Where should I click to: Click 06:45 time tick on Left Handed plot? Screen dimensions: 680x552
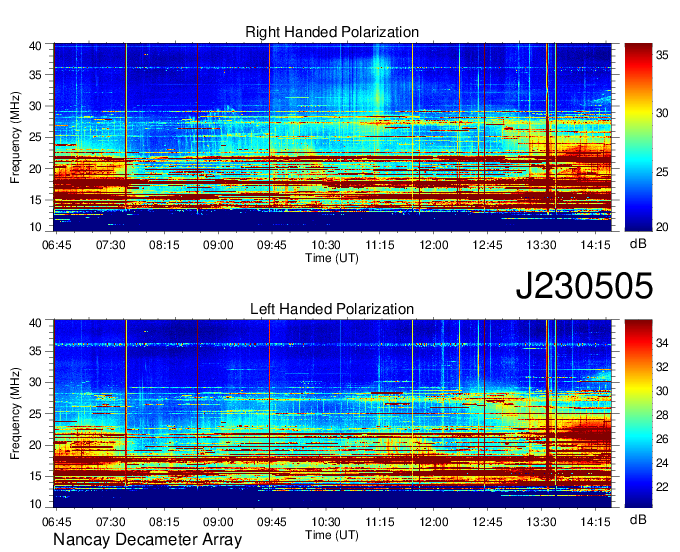(56, 522)
